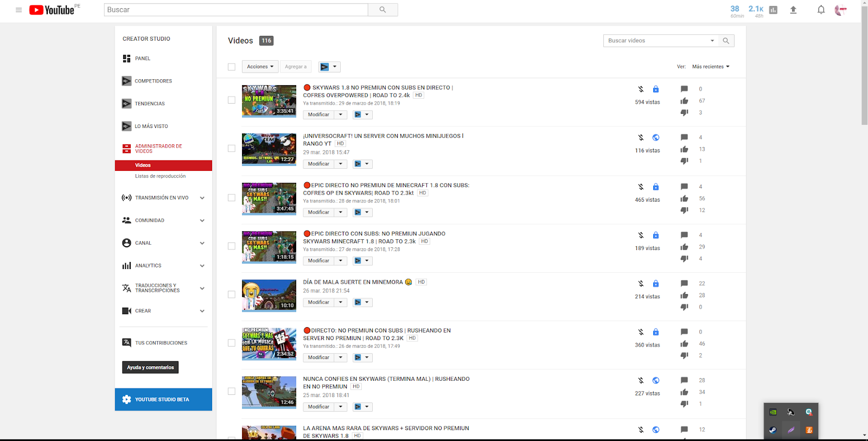Click the purple feather tray icon
868x441 pixels.
click(x=791, y=430)
